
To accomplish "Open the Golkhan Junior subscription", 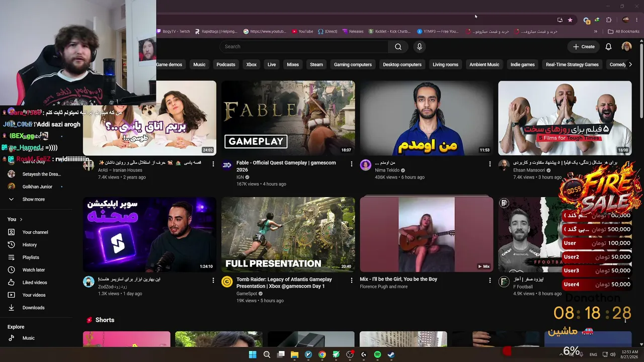I will coord(37,187).
